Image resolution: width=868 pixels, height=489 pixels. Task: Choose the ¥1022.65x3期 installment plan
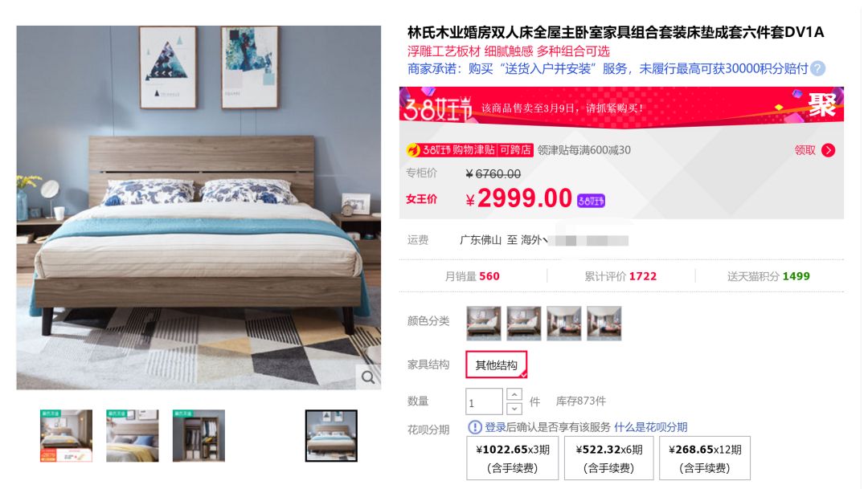(513, 458)
